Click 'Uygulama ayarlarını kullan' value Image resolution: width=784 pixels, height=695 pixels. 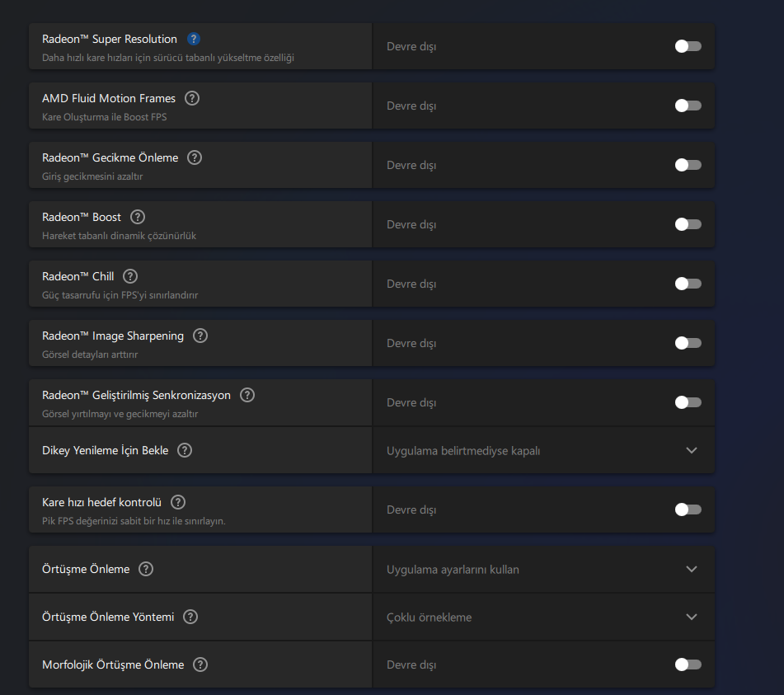(x=453, y=570)
